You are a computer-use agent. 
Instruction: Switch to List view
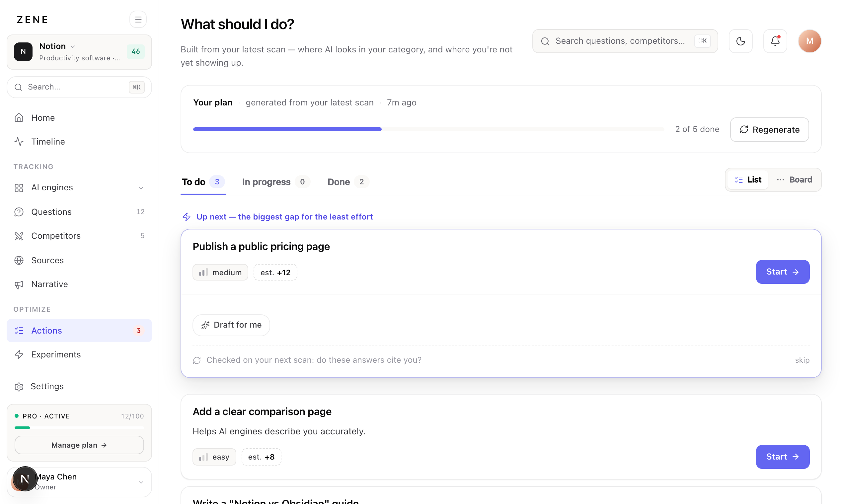click(748, 180)
